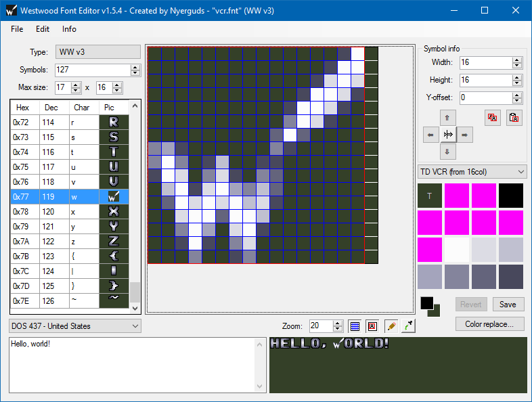
Task: Shift symbol right with the right arrow button
Action: pyautogui.click(x=465, y=135)
